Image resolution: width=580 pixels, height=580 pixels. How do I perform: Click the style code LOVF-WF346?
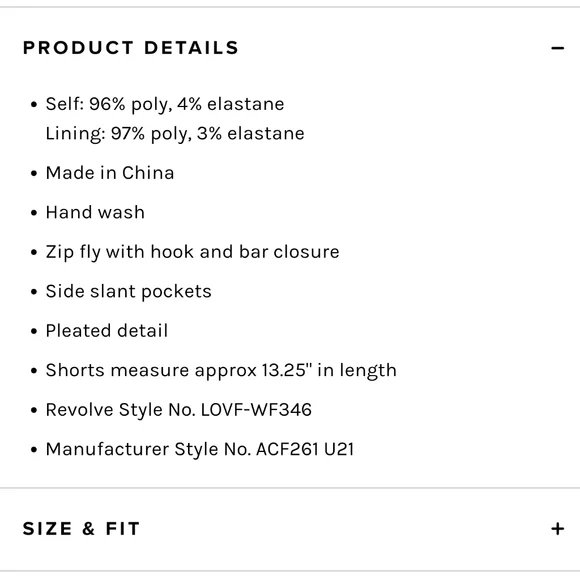[x=256, y=410]
